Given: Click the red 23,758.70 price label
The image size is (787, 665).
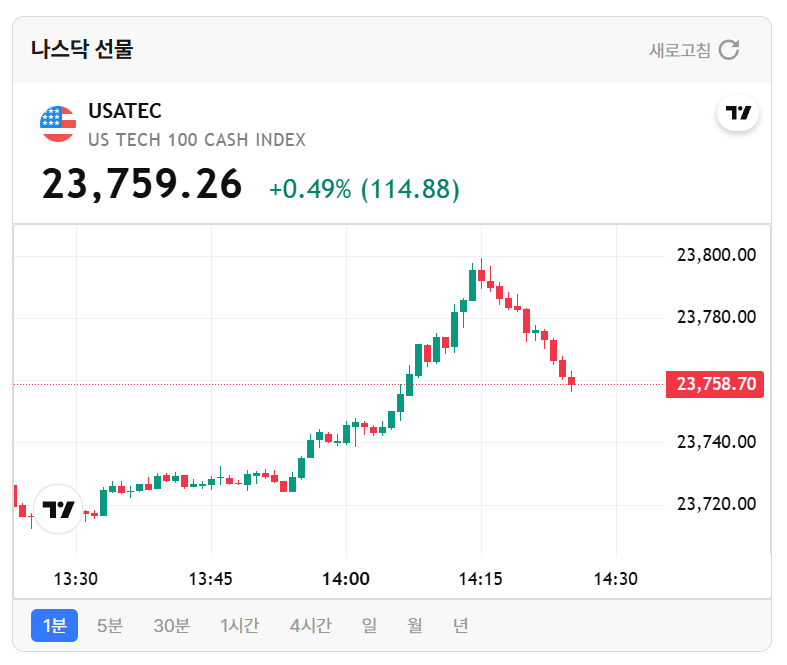Looking at the screenshot, I should tap(715, 384).
